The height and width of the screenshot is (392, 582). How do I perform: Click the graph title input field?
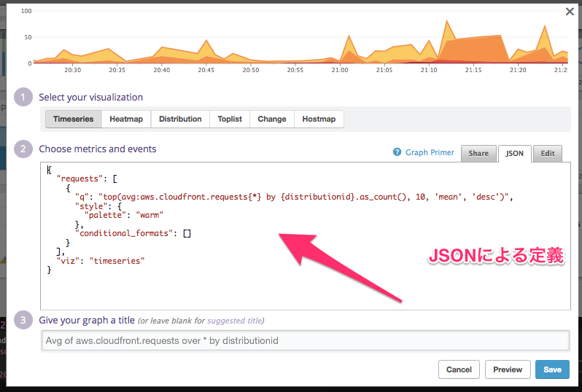coord(306,340)
